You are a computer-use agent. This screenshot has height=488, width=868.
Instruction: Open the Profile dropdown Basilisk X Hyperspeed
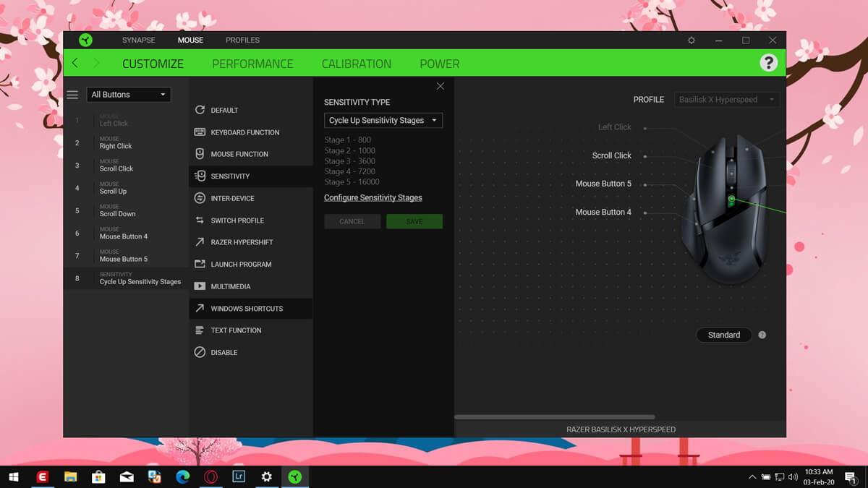[x=727, y=100]
